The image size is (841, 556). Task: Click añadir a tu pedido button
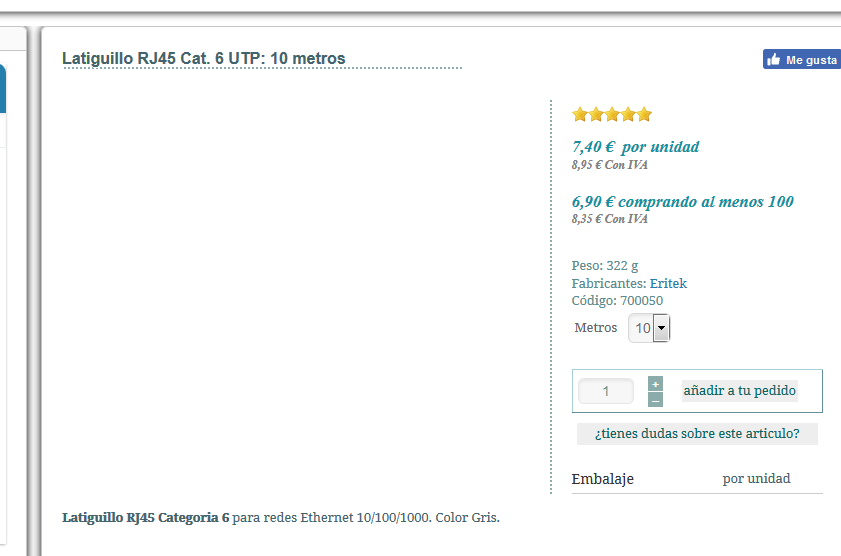739,391
